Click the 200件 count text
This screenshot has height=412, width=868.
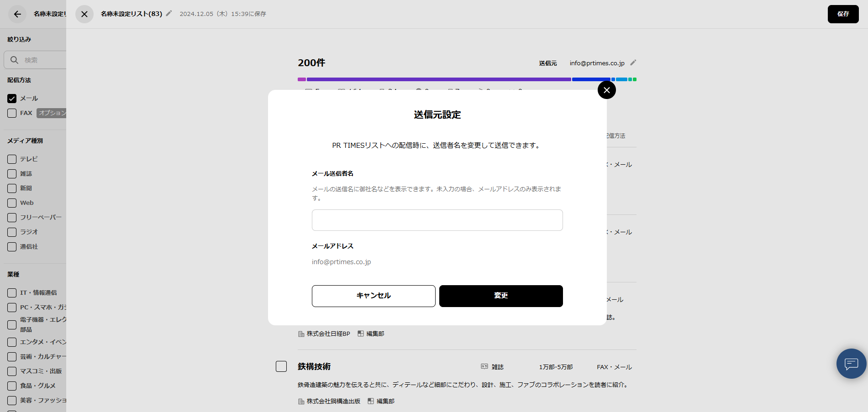pos(311,63)
